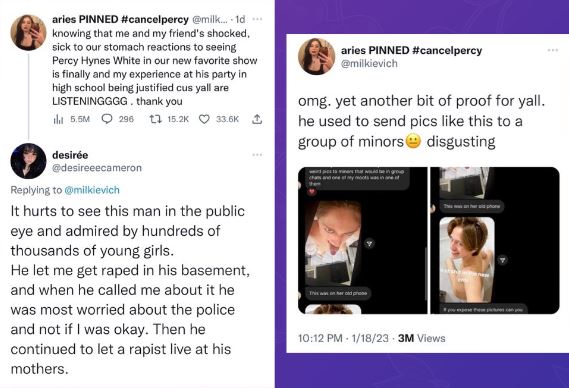Click the desirée display name

[x=70, y=155]
